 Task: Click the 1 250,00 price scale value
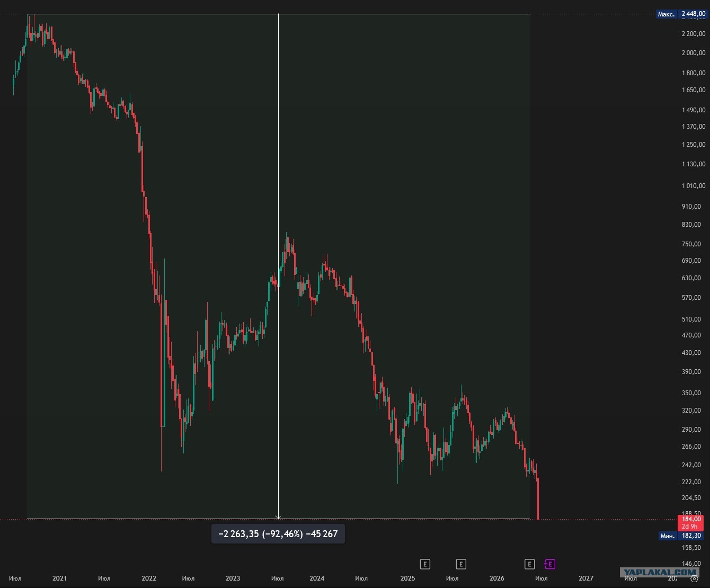(x=694, y=145)
